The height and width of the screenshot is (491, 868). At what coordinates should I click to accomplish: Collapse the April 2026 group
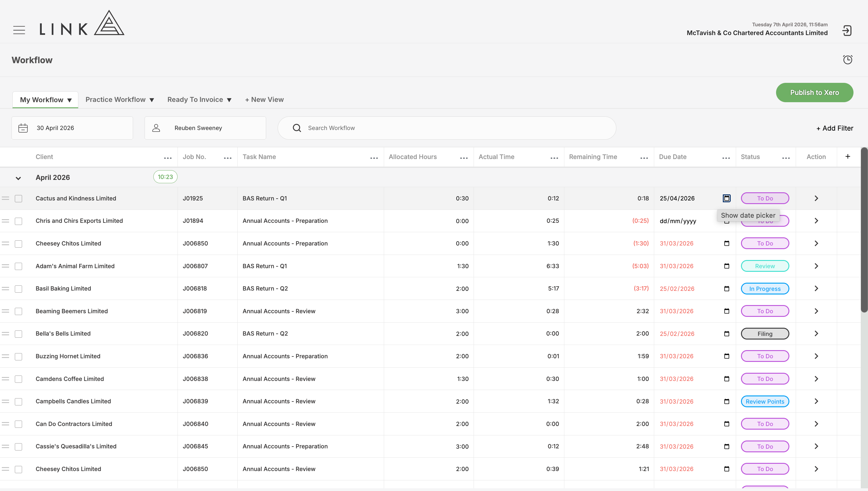[18, 178]
